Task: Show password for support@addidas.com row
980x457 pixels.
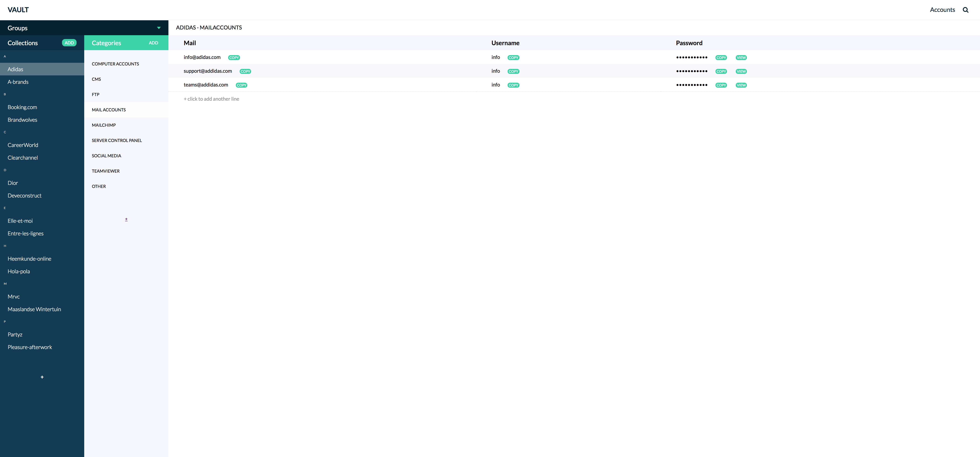Action: tap(741, 72)
